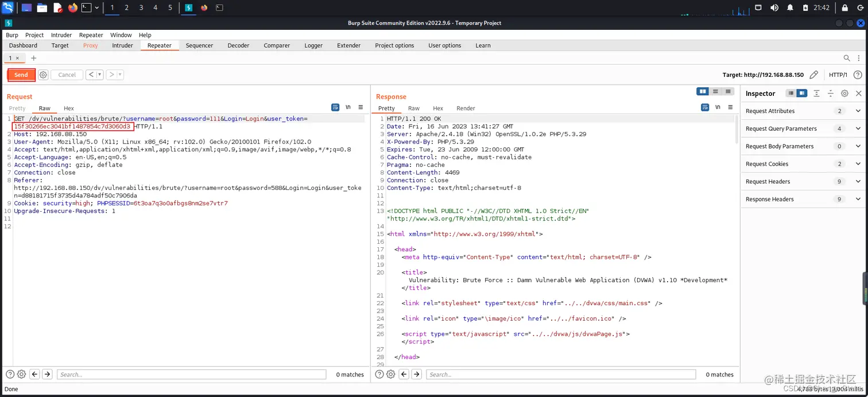Launch Firefox from the top panel

pos(72,7)
